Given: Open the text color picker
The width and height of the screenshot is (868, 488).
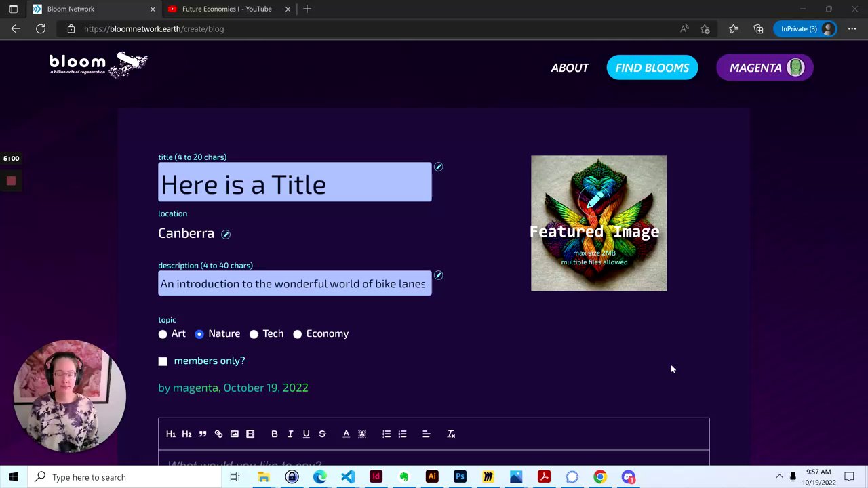Looking at the screenshot, I should [346, 434].
